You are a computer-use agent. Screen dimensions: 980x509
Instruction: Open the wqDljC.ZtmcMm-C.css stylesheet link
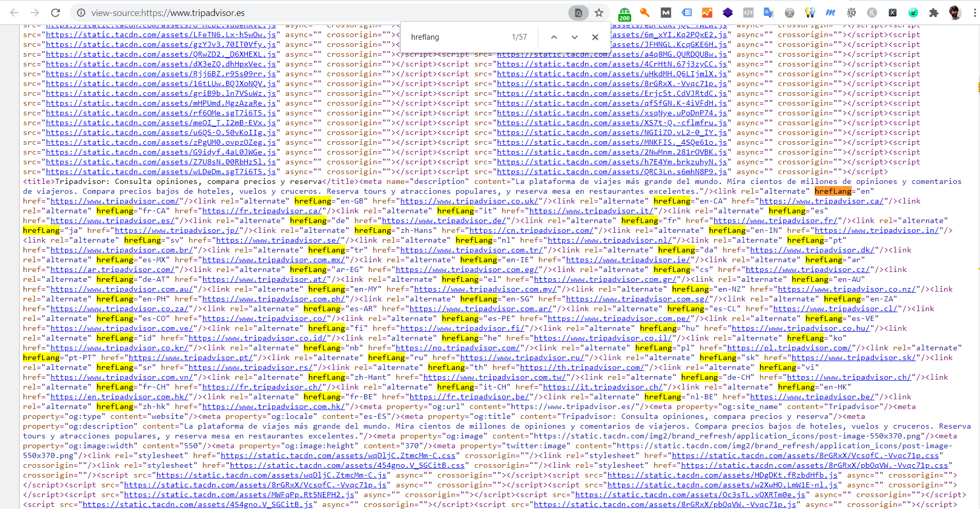pos(339,455)
